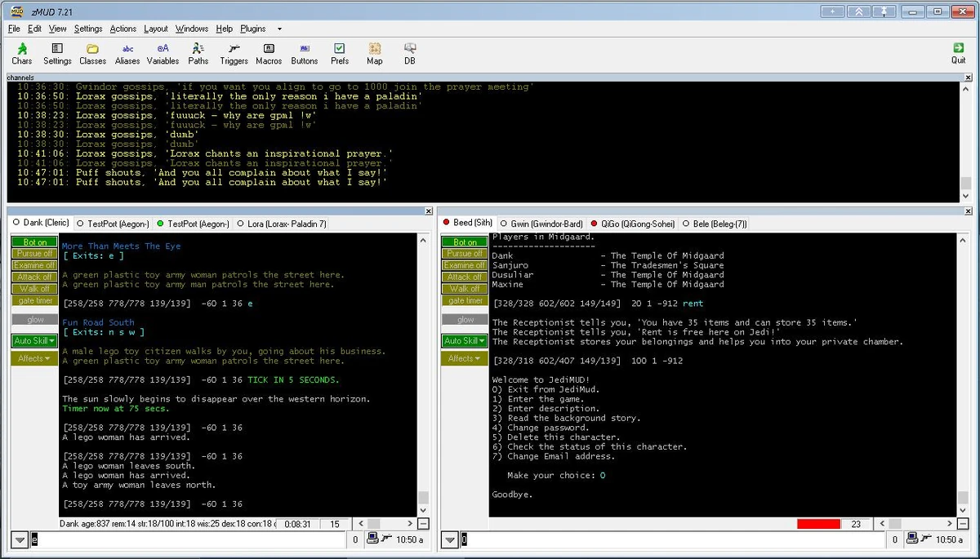Open the Map window
The image size is (980, 559).
[x=374, y=54]
